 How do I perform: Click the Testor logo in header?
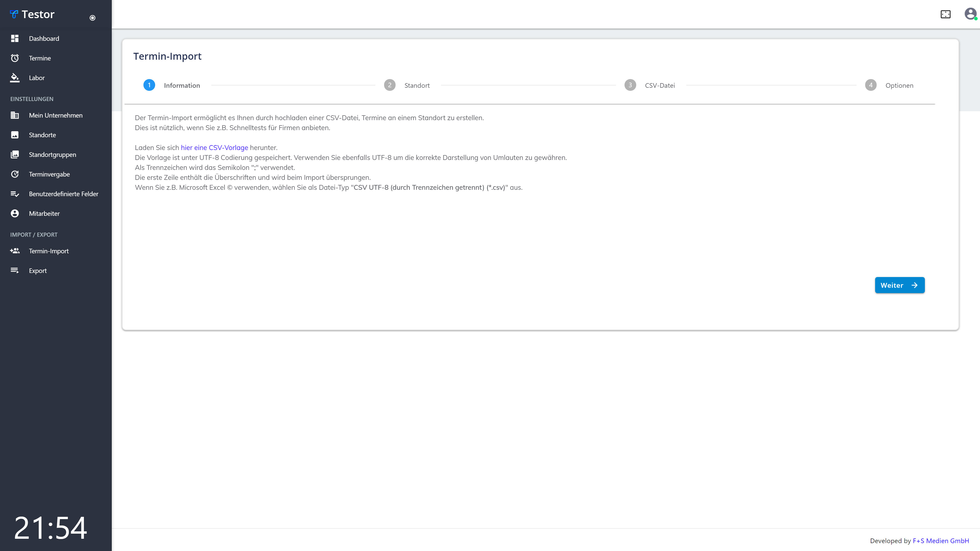point(32,15)
